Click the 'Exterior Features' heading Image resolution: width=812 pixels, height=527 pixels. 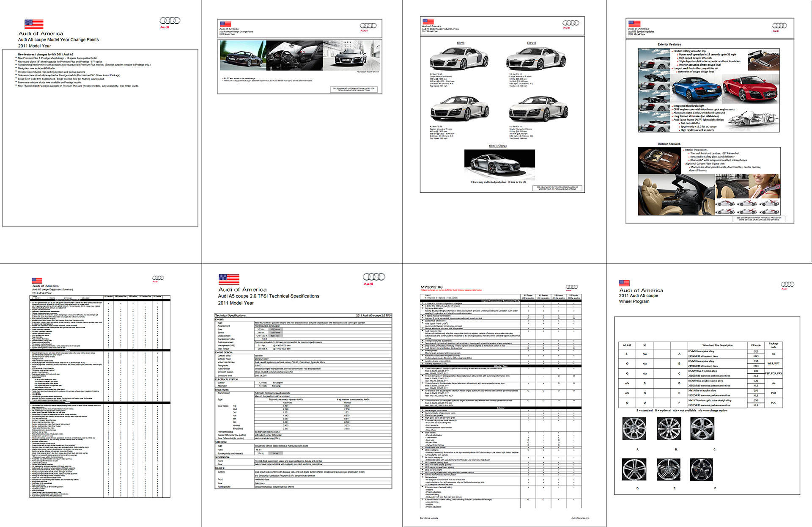tap(669, 44)
